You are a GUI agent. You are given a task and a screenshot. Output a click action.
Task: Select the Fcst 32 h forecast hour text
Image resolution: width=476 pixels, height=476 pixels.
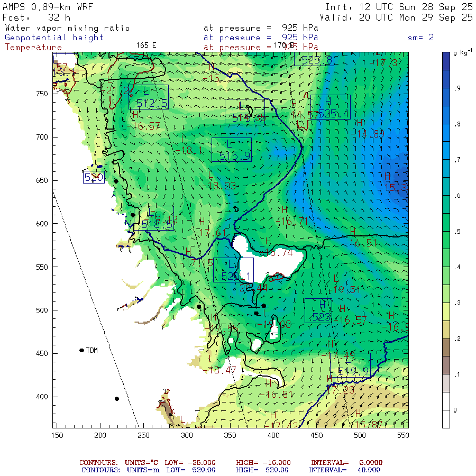pyautogui.click(x=36, y=17)
